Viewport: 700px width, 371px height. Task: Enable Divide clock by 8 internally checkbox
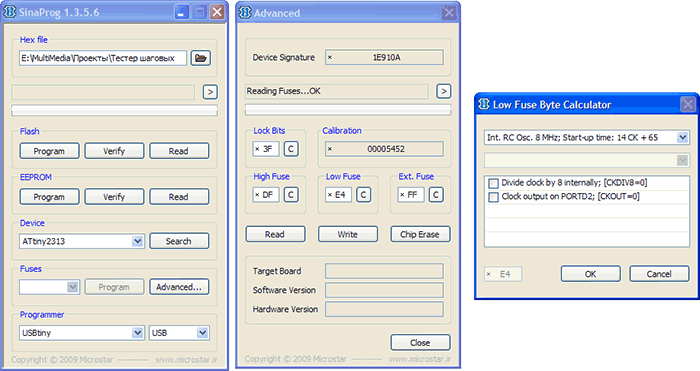(493, 183)
